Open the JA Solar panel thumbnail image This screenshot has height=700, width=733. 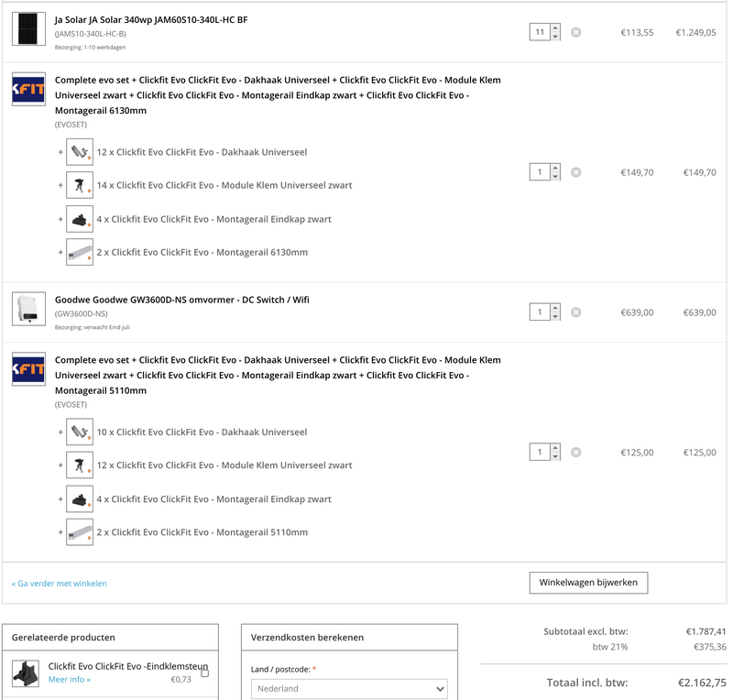27,30
